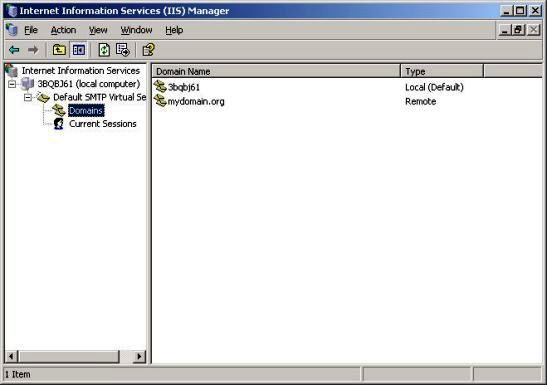547x385 pixels.
Task: Sort by the Domain Name column header
Action: (x=276, y=71)
